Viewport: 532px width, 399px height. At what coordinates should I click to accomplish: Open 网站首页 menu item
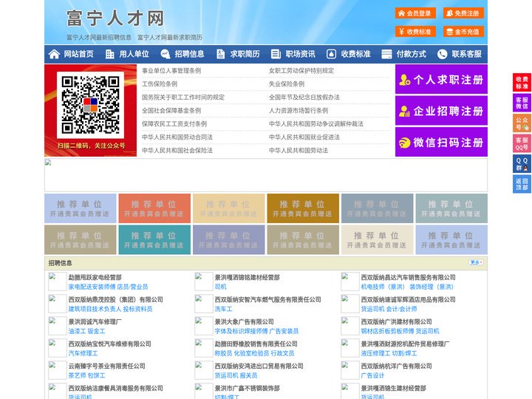click(x=79, y=54)
